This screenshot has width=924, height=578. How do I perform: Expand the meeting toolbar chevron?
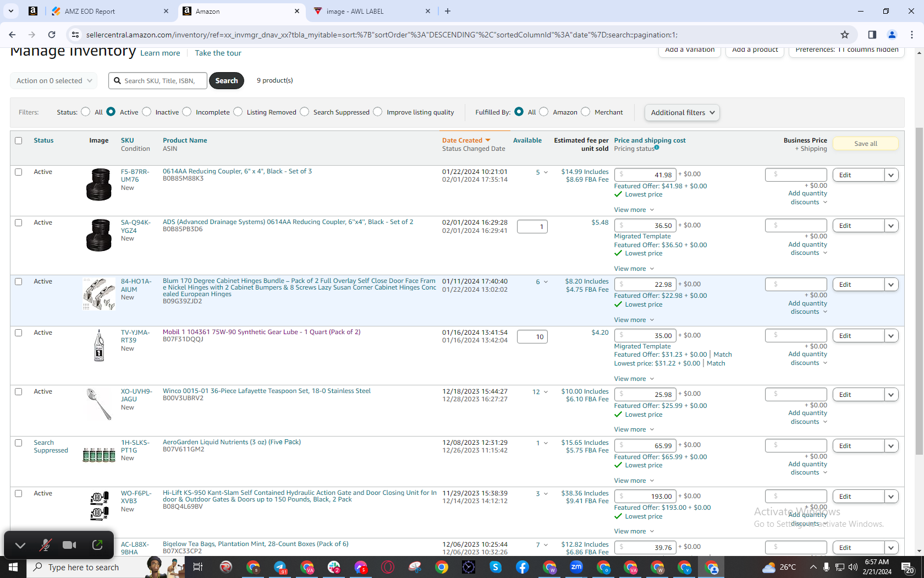tap(20, 545)
